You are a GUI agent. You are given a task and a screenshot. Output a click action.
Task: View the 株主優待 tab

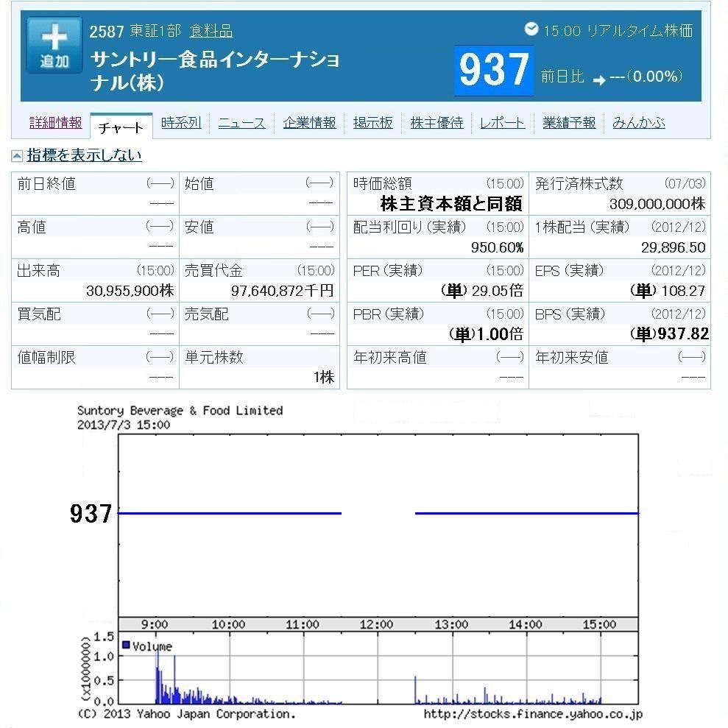click(437, 123)
